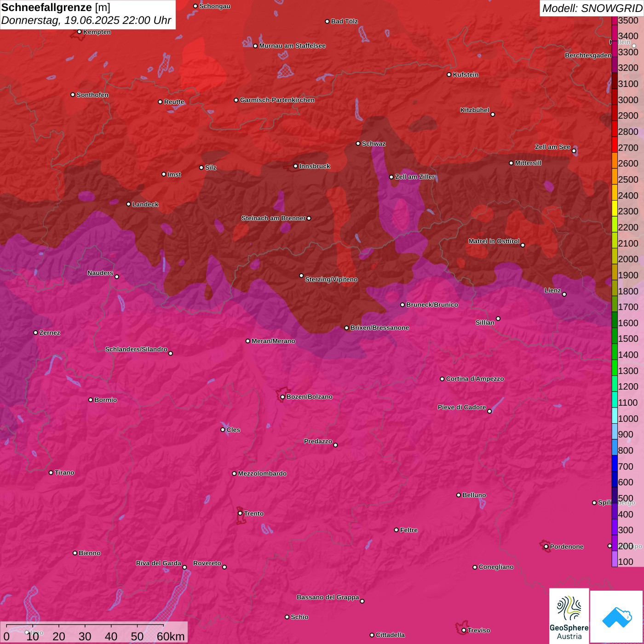Click the Garmisch-Partenkirchen marker dot
The width and height of the screenshot is (644, 644).
pos(236,100)
